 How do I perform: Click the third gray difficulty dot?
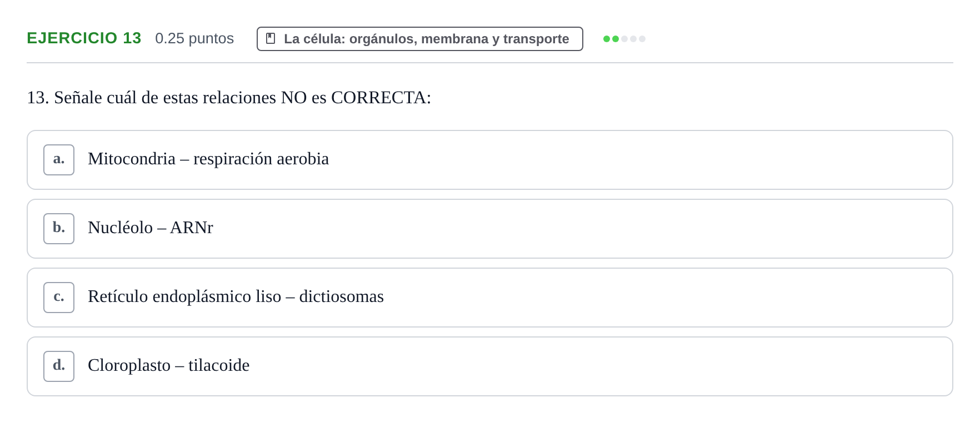tap(624, 39)
